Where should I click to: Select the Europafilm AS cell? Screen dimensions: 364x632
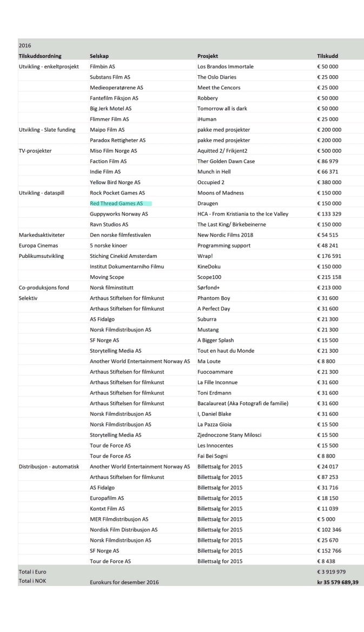[107, 498]
